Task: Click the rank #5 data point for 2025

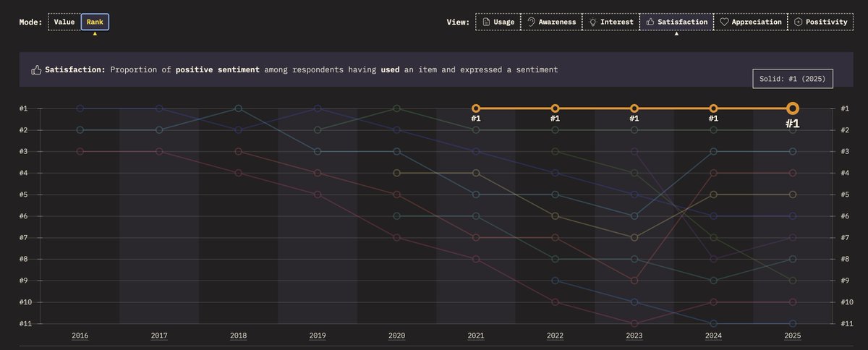Action: click(x=792, y=195)
